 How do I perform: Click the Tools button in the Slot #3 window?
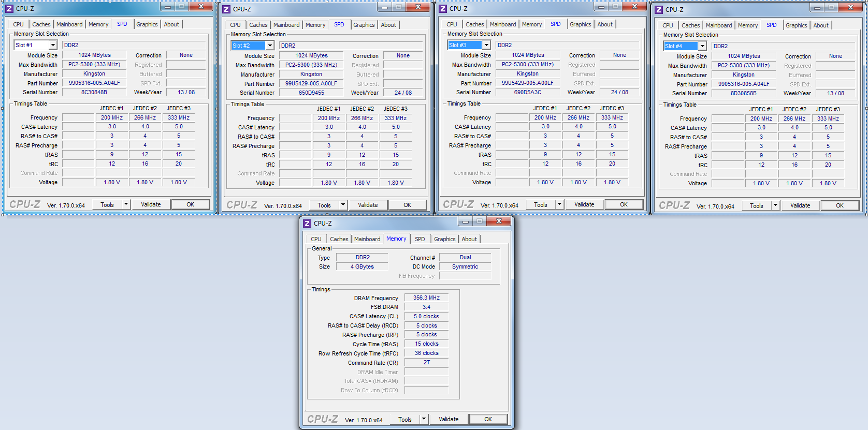pos(540,205)
